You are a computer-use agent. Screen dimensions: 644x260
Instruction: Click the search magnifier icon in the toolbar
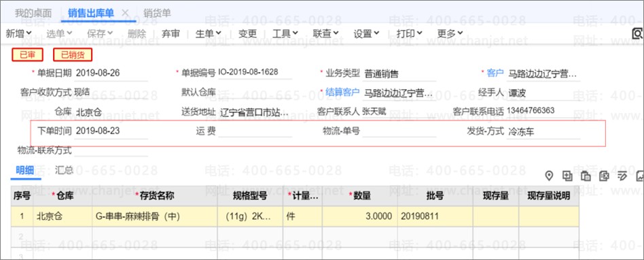[x=637, y=34]
